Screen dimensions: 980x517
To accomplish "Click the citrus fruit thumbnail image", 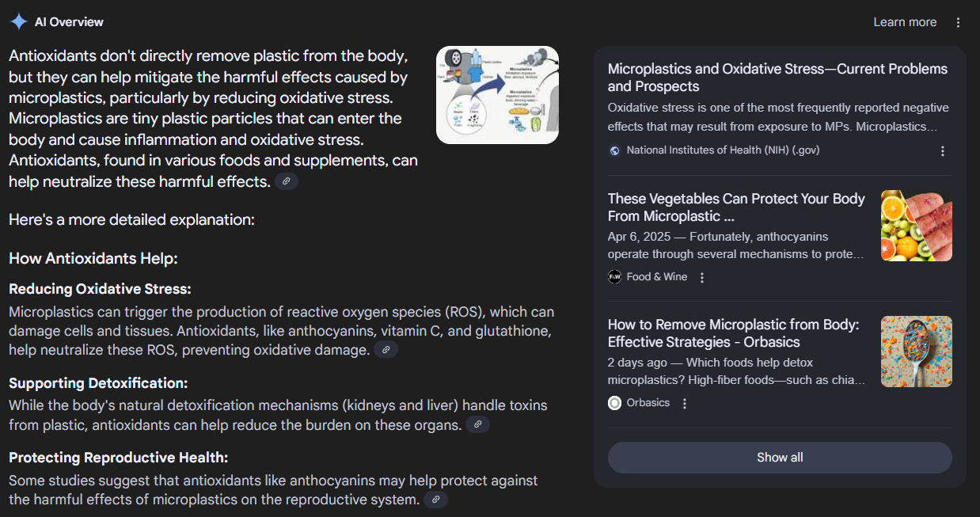I will 916,226.
